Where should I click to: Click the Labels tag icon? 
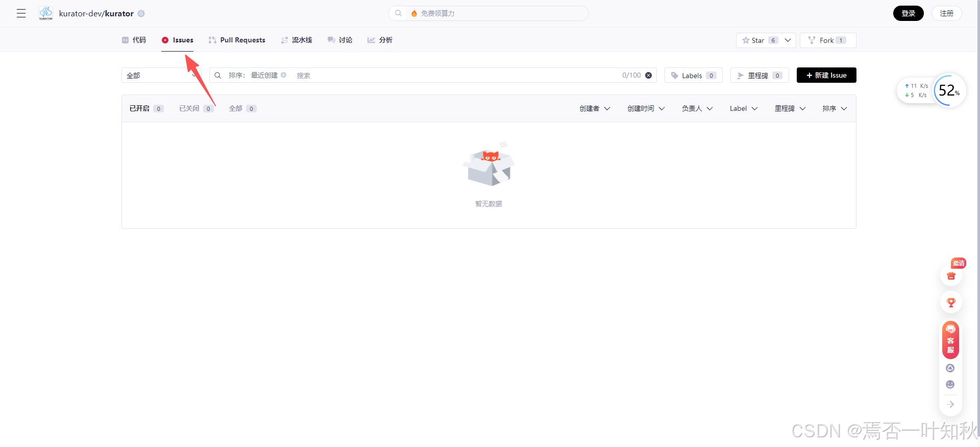674,76
